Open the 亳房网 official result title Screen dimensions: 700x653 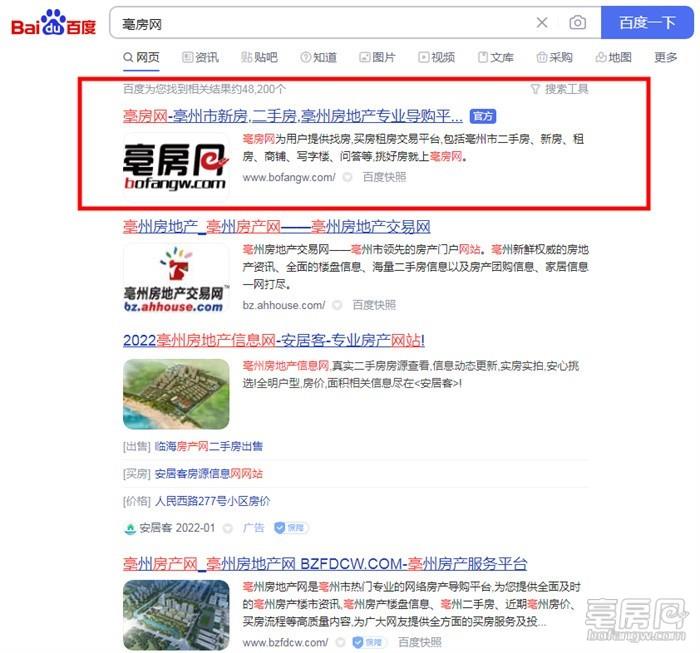(x=293, y=116)
